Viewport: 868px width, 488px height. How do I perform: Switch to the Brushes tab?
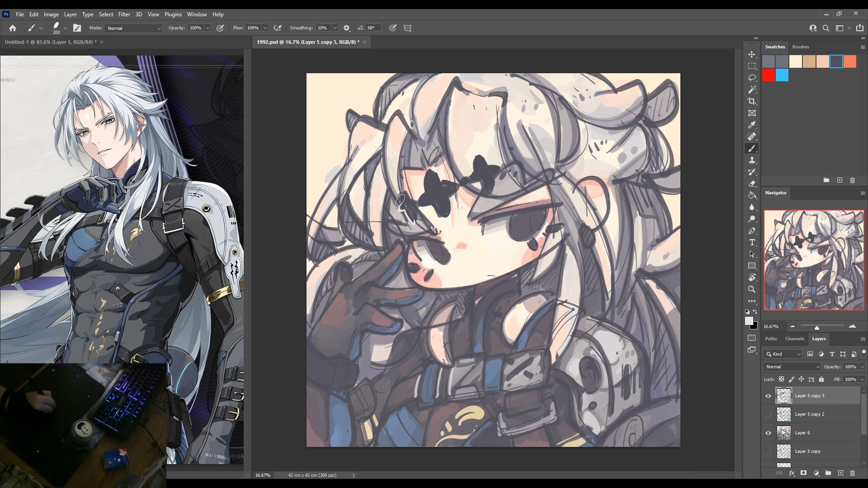[x=801, y=47]
